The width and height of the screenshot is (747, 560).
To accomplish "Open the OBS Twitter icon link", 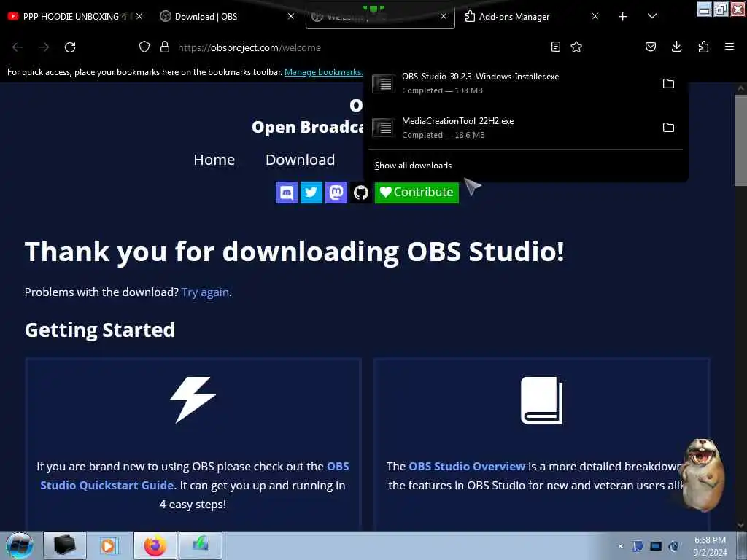I will tap(311, 192).
